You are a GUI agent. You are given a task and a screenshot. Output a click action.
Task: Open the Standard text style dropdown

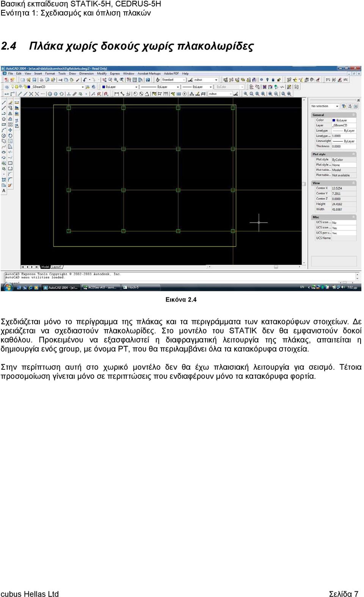click(x=174, y=80)
